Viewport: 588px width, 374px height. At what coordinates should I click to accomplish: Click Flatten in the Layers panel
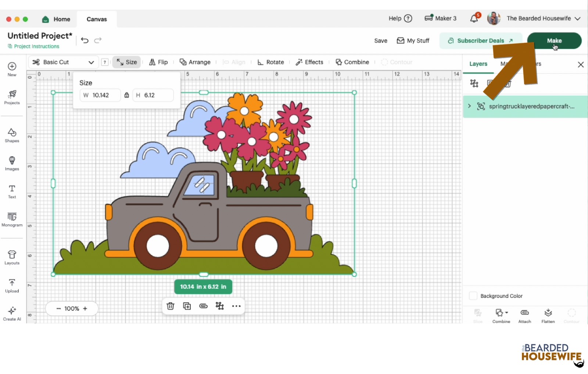point(548,316)
